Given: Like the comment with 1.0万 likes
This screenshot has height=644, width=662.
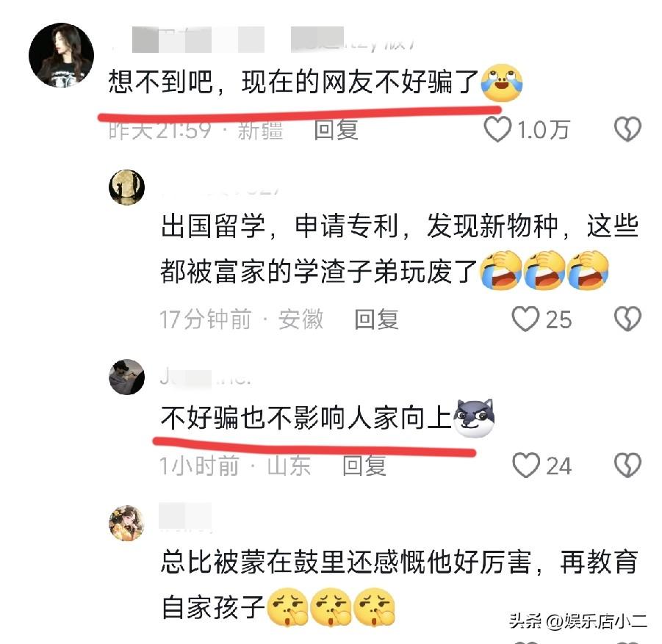Looking at the screenshot, I should click(x=497, y=129).
